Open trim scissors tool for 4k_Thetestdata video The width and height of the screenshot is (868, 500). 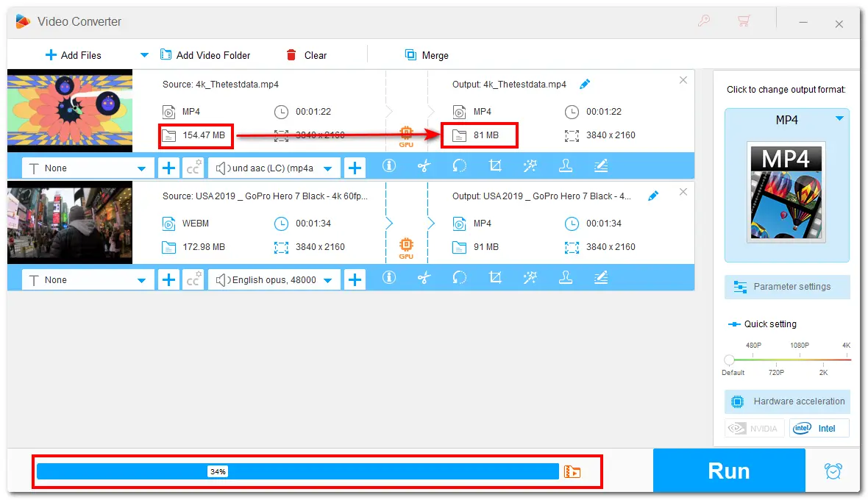tap(424, 166)
